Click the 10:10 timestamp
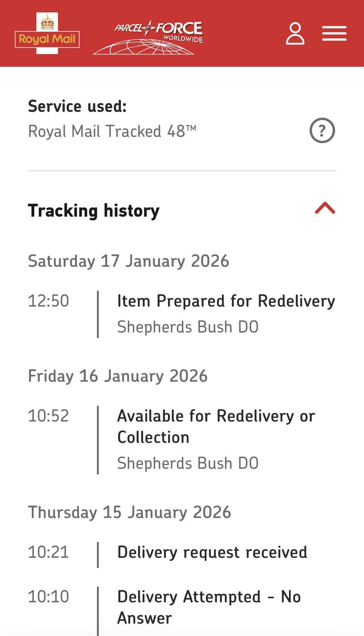The width and height of the screenshot is (364, 636). [48, 596]
